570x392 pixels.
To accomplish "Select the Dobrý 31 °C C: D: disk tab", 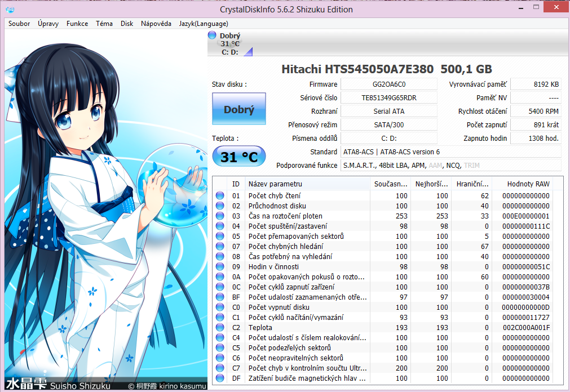I will pyautogui.click(x=229, y=43).
